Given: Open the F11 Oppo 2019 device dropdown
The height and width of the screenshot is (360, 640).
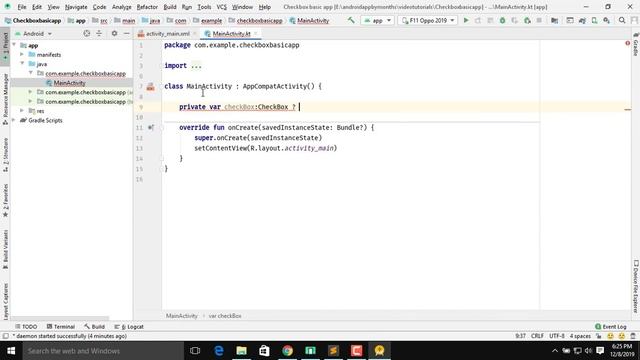Looking at the screenshot, I should click(428, 20).
